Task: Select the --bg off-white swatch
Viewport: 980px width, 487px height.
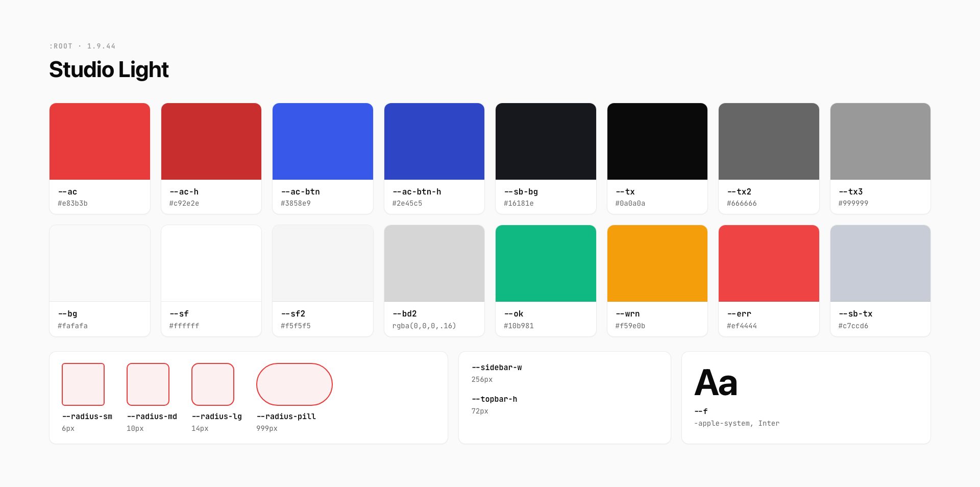Action: [100, 263]
